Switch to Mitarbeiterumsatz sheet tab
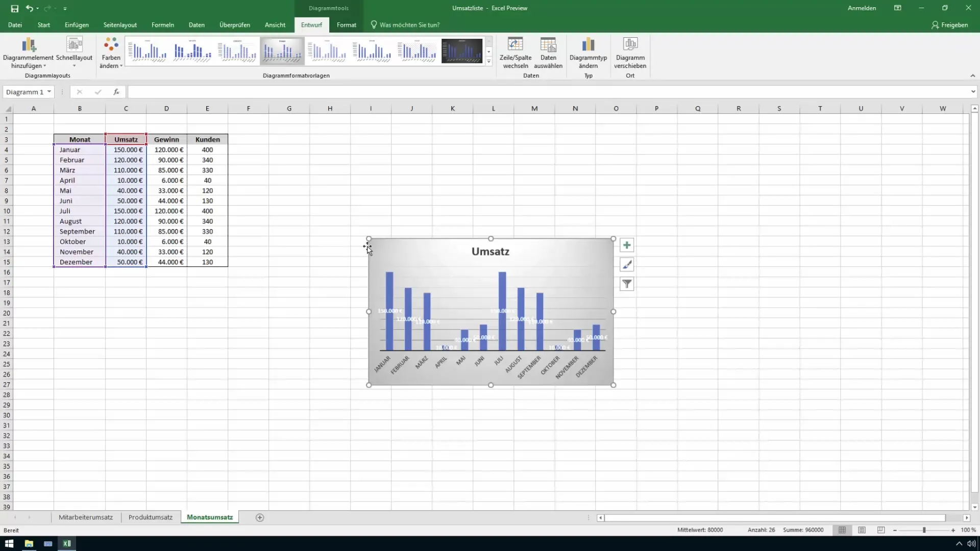The width and height of the screenshot is (980, 551). point(86,517)
